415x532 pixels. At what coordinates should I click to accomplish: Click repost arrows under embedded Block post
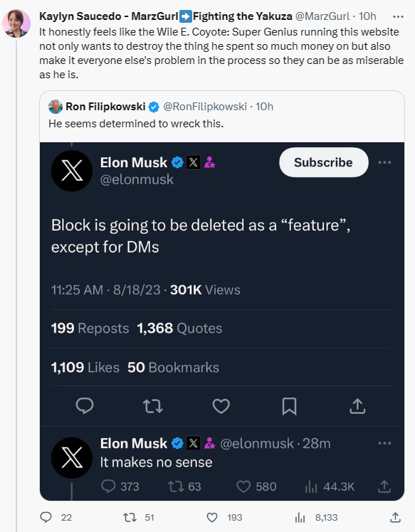pos(153,406)
